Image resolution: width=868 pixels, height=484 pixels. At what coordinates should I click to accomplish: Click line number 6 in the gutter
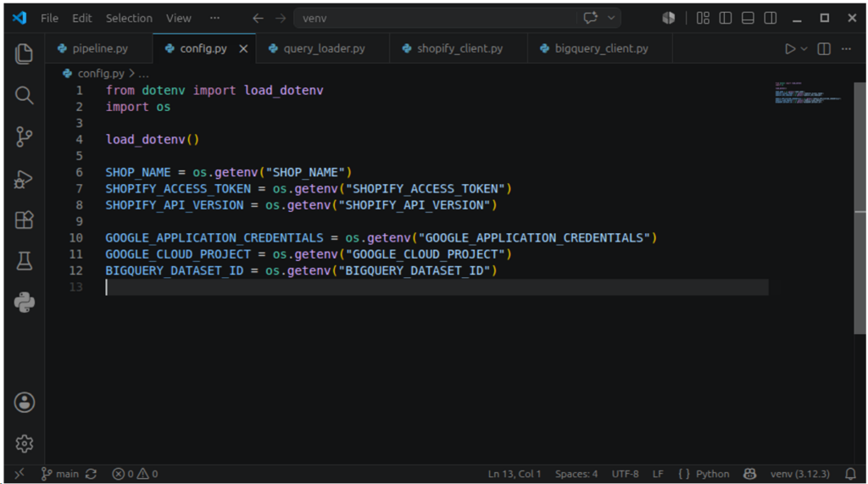click(79, 172)
